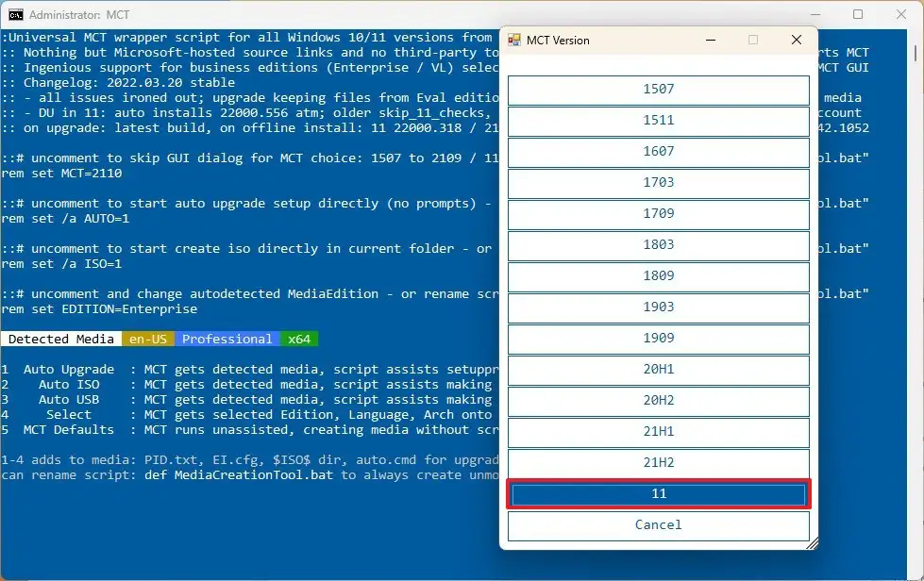The height and width of the screenshot is (581, 924).
Task: Select version 1607
Action: [658, 152]
